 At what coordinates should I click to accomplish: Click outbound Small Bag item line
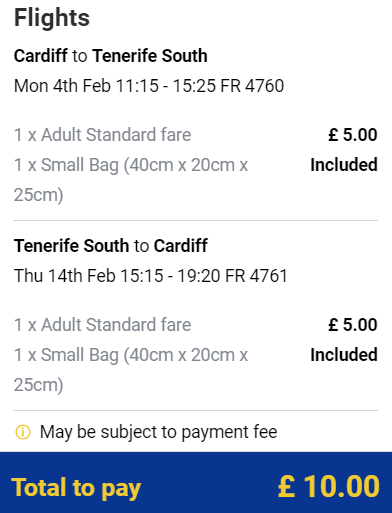131,180
